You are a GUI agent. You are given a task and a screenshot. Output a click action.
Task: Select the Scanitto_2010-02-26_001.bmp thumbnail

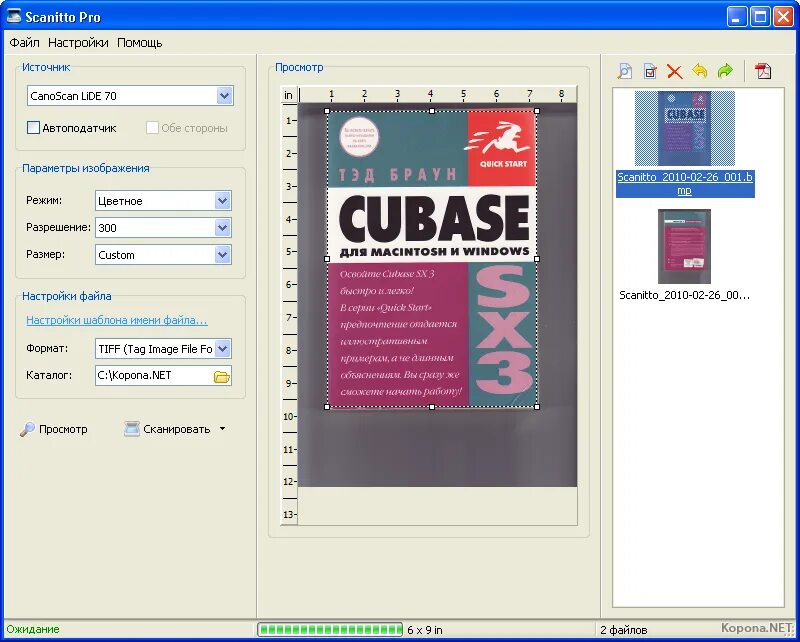pos(685,128)
